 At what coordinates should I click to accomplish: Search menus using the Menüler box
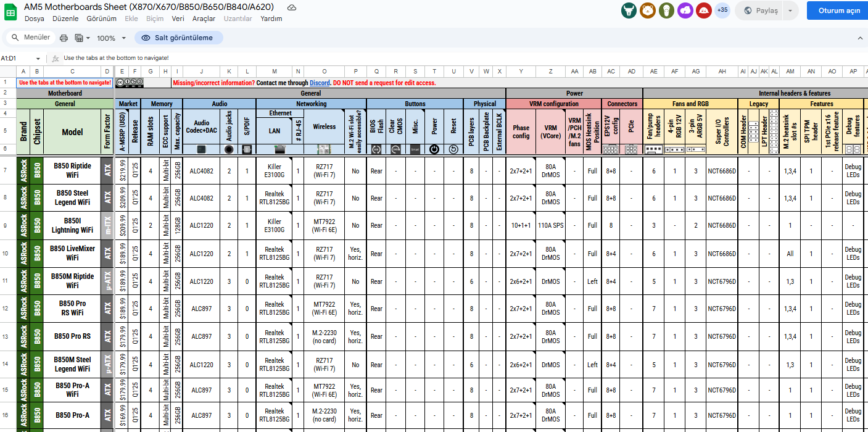click(31, 38)
